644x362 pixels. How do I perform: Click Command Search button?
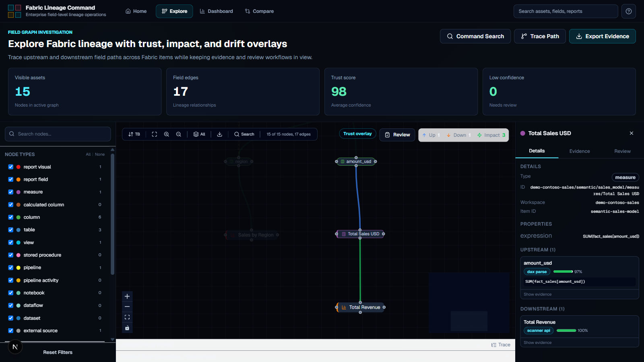475,36
